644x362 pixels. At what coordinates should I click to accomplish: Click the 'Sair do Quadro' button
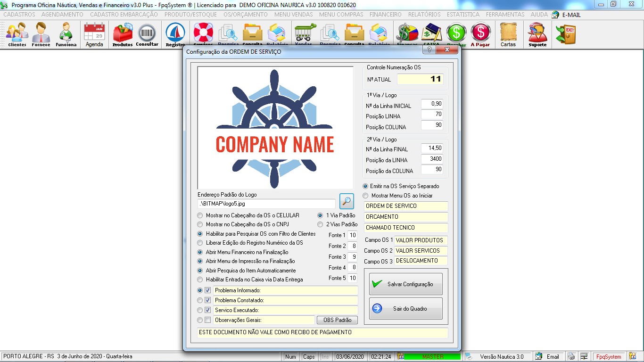406,309
